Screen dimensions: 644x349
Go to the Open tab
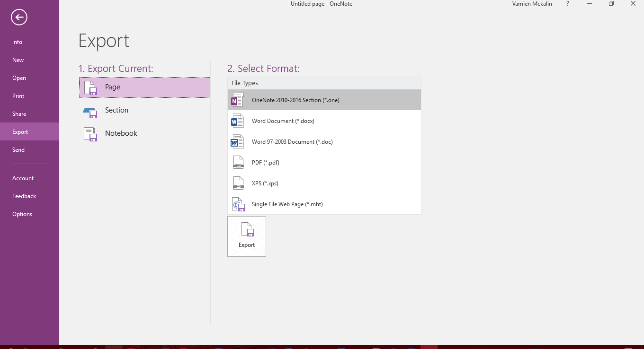point(29,78)
